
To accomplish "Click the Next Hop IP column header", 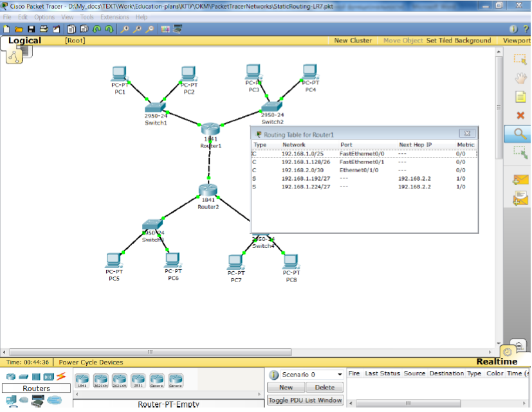I will (416, 145).
